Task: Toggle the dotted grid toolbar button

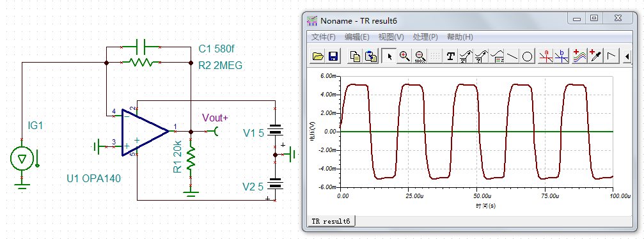Action: coord(434,56)
